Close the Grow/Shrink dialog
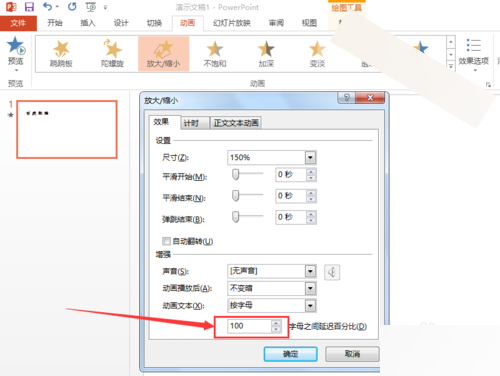Image resolution: width=500 pixels, height=376 pixels. click(370, 98)
